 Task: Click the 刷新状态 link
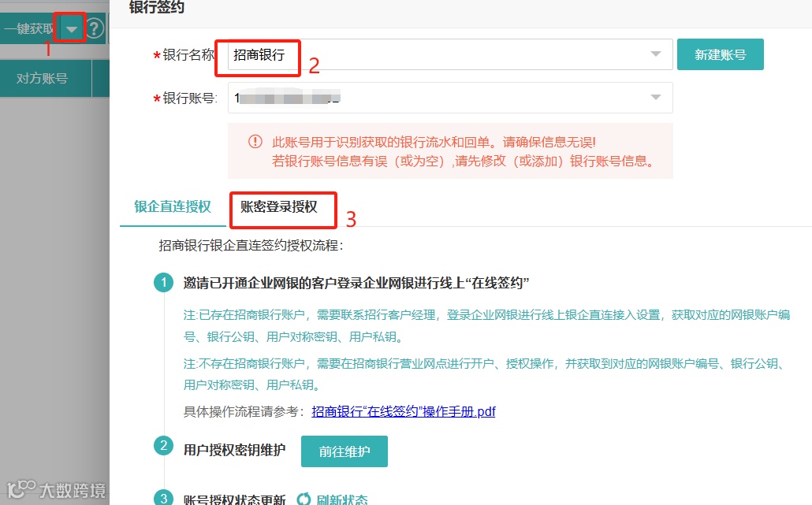pyautogui.click(x=342, y=499)
